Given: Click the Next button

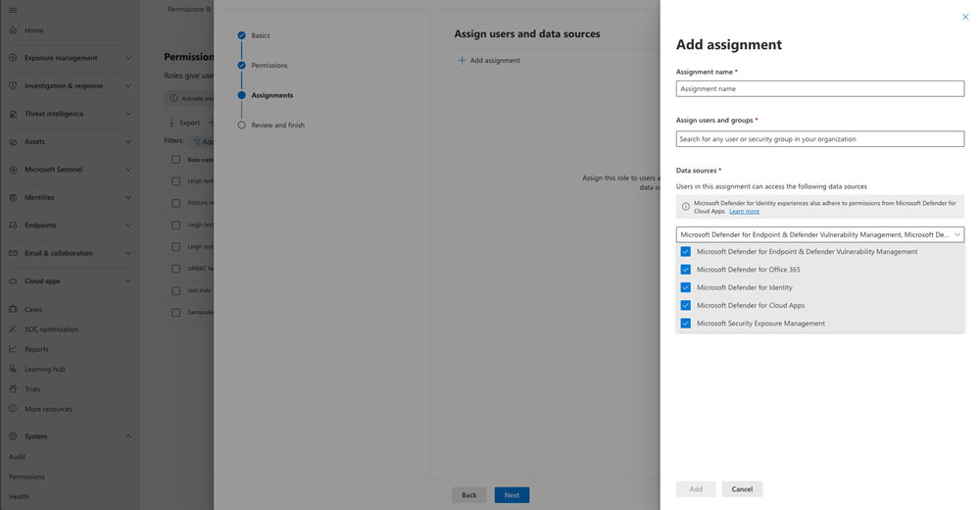Looking at the screenshot, I should (512, 495).
